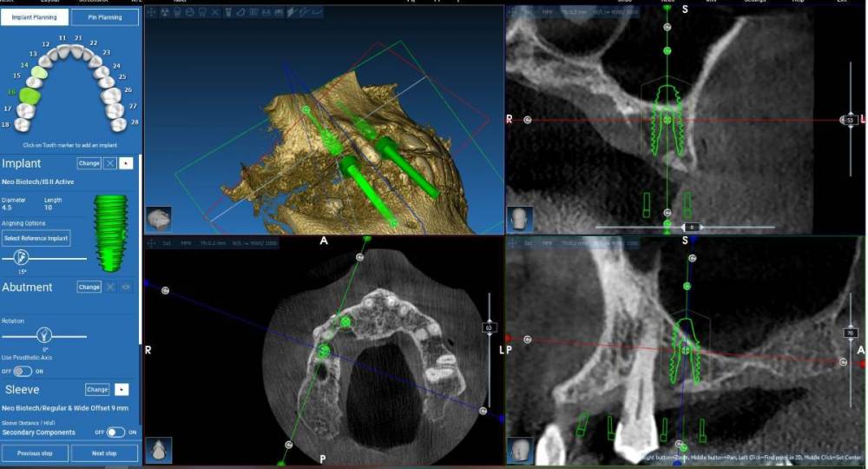Click the 3D view orientation cube icon

pyautogui.click(x=158, y=218)
